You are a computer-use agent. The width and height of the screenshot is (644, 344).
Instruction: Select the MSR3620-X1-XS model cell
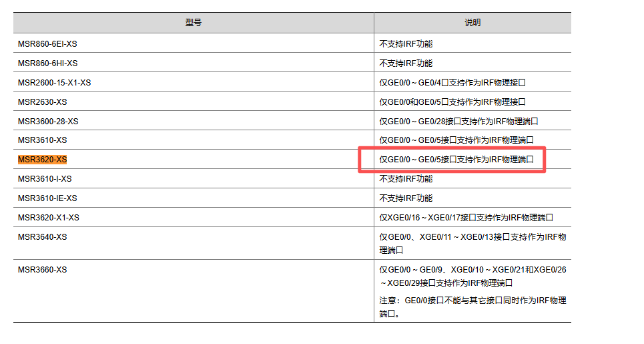coord(194,217)
